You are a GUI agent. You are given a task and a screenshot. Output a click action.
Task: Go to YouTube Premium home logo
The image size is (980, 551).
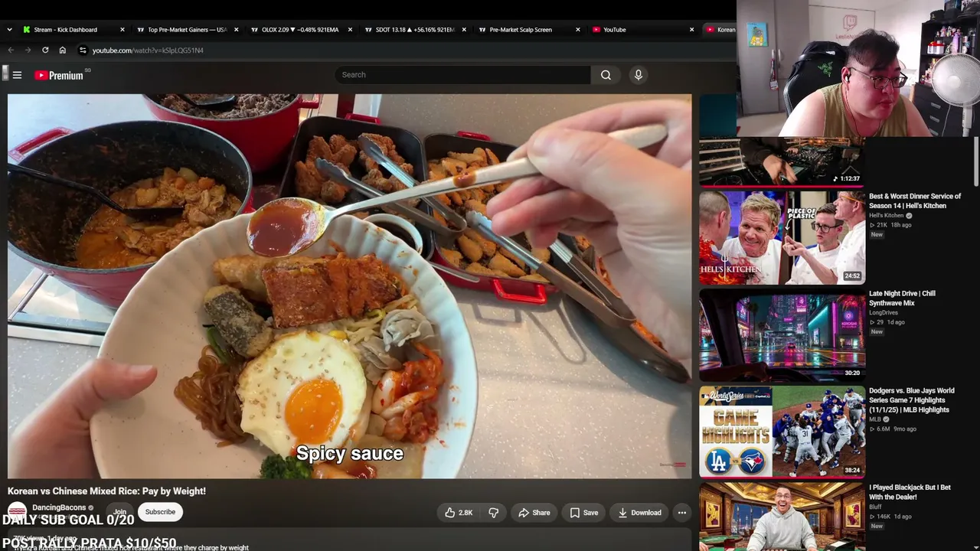click(59, 75)
